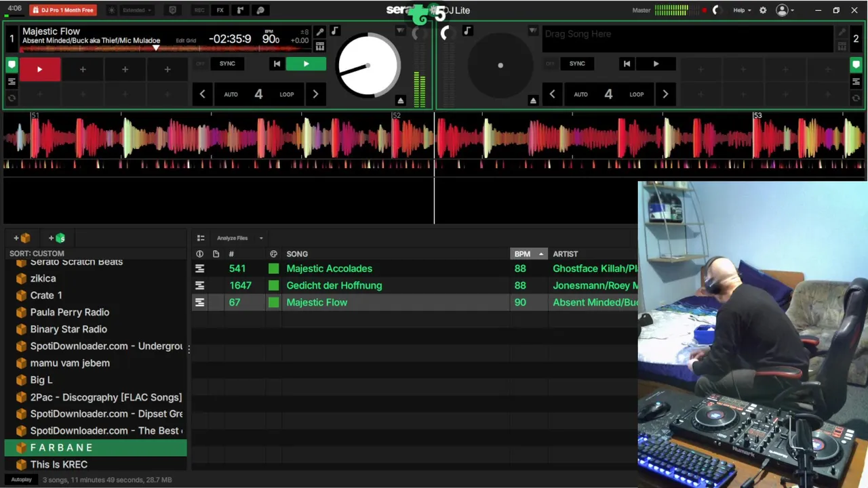Select deck 1 cue points tab
Image resolution: width=868 pixels, height=488 pixels.
[12, 65]
